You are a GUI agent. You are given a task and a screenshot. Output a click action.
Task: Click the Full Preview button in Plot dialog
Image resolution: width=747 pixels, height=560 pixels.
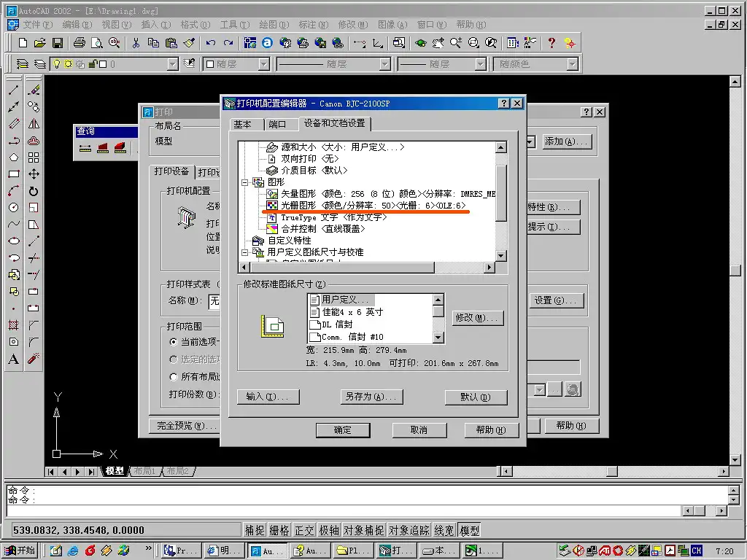(186, 425)
